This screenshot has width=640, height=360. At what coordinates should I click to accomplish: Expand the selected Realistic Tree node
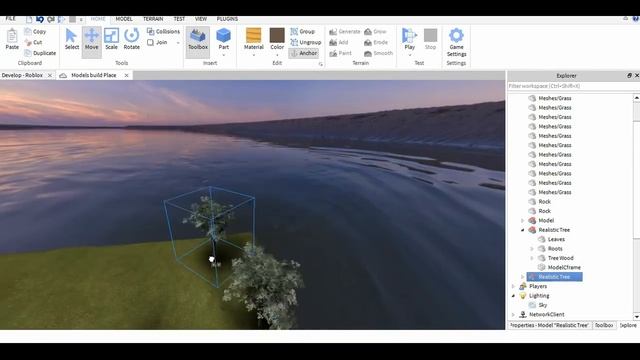(522, 277)
